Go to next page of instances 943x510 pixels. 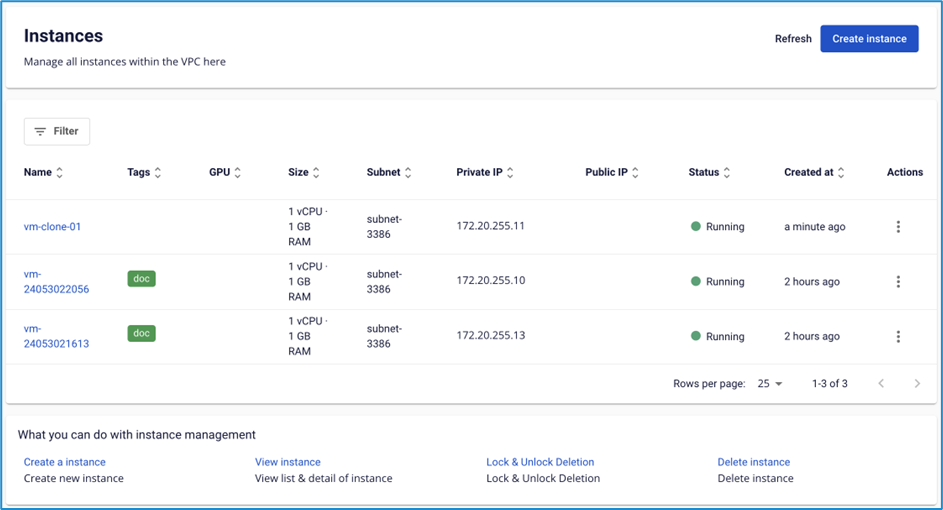point(917,384)
